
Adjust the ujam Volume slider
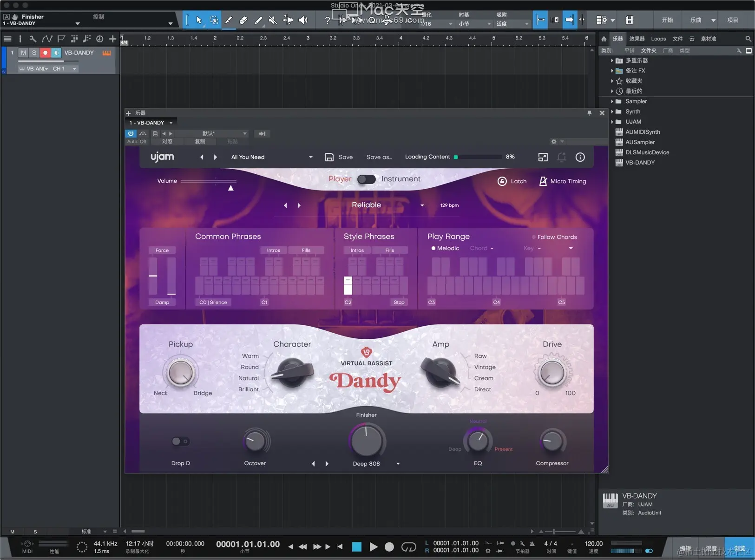(x=209, y=181)
